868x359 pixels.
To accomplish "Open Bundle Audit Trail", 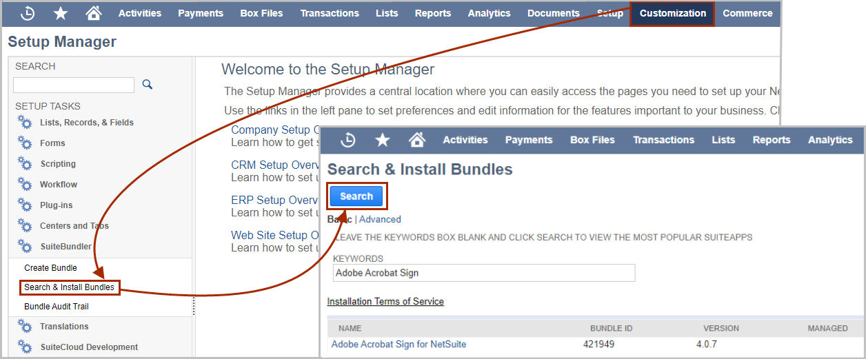I will coord(57,307).
